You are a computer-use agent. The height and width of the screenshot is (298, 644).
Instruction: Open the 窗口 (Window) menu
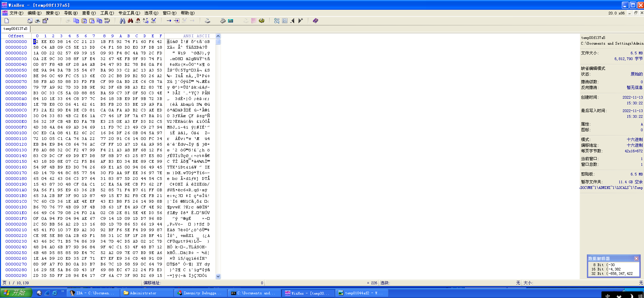(x=169, y=13)
